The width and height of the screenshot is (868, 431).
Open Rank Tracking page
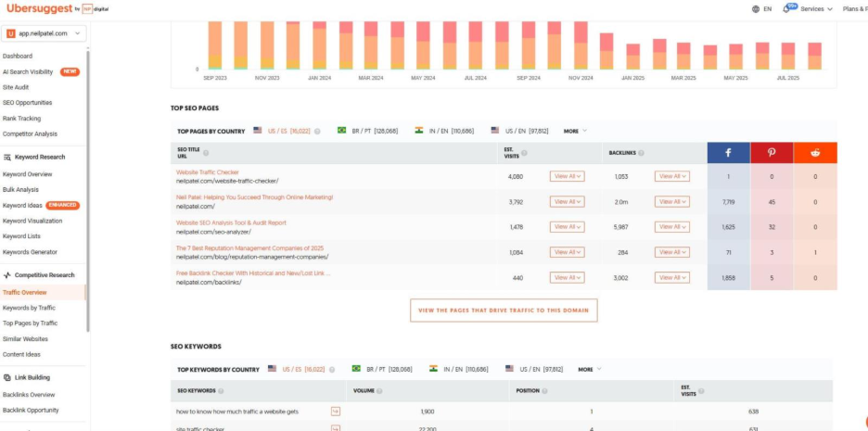click(21, 119)
